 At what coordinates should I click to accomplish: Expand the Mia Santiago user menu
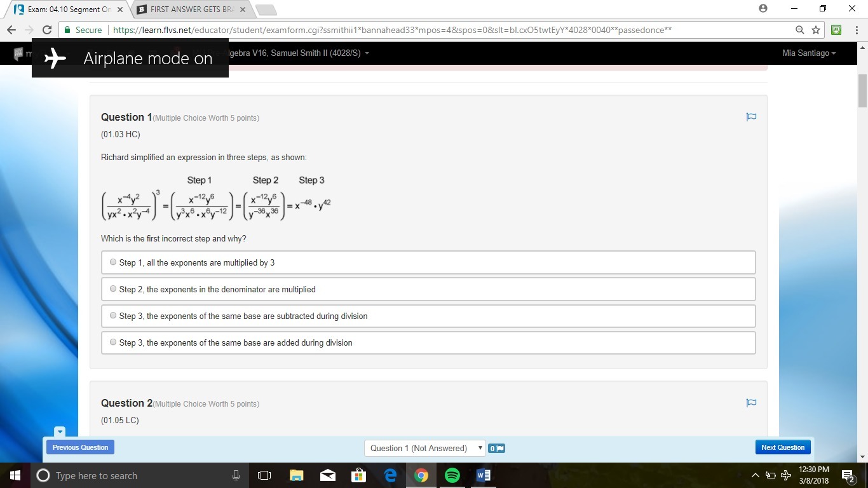click(x=809, y=53)
